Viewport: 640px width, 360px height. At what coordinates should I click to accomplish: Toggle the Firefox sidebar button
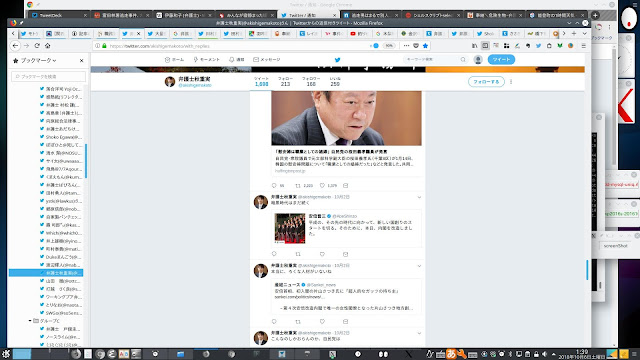coord(485,46)
